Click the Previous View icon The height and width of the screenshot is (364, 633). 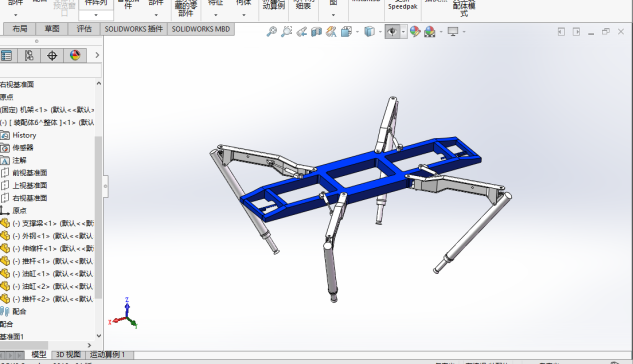pos(302,31)
